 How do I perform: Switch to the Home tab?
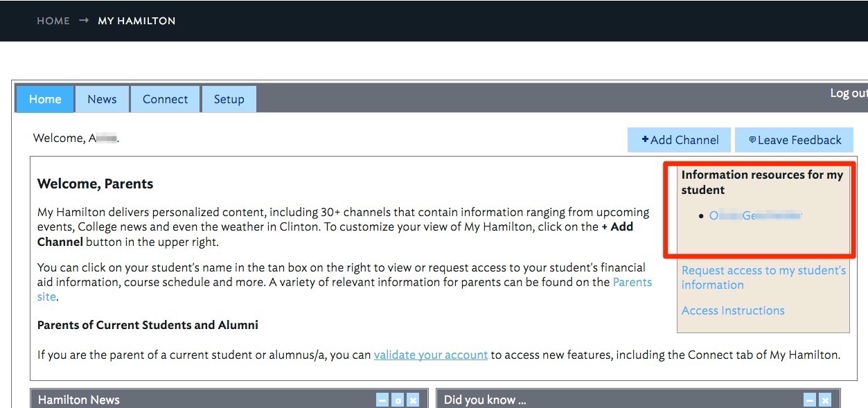coord(45,99)
